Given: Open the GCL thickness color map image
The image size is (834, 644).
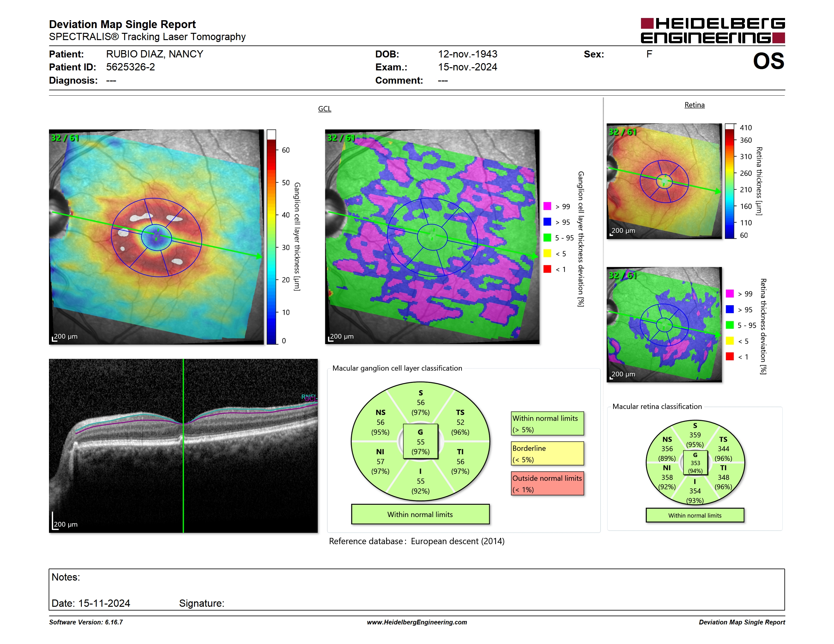Looking at the screenshot, I should [156, 237].
